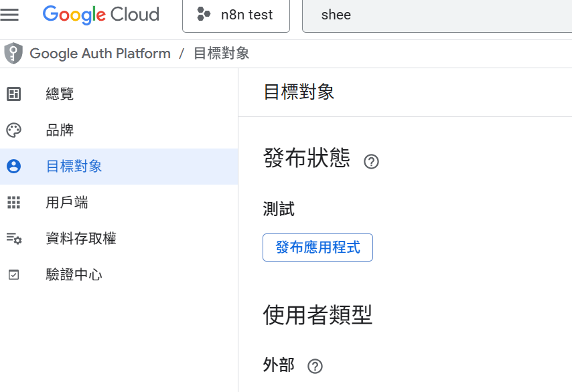Open help for 發布狀態
This screenshot has width=572, height=392.
coord(371,162)
